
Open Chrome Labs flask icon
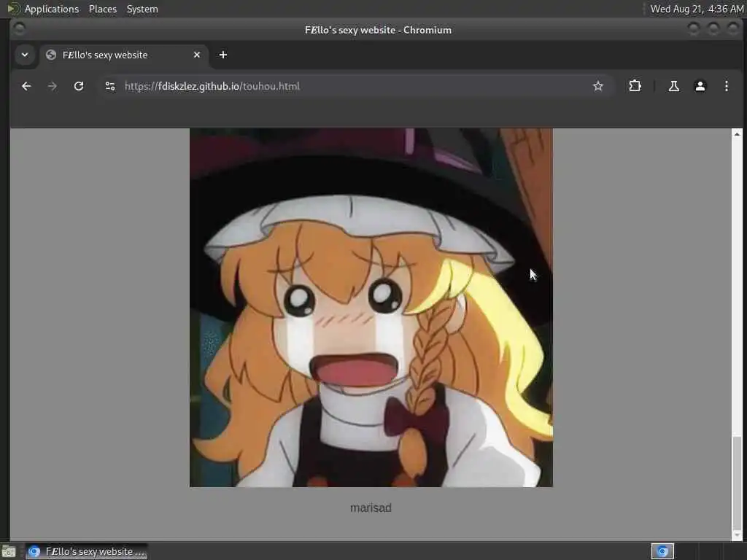(x=673, y=86)
